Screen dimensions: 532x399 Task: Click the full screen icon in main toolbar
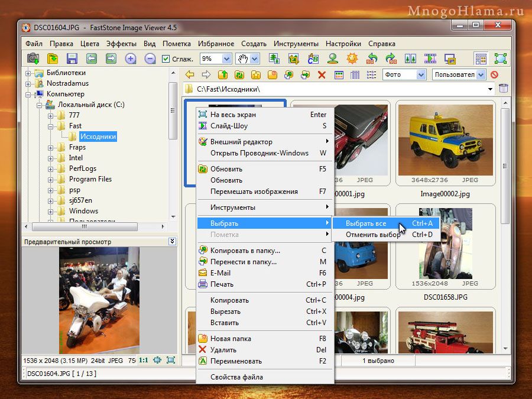coord(501,59)
